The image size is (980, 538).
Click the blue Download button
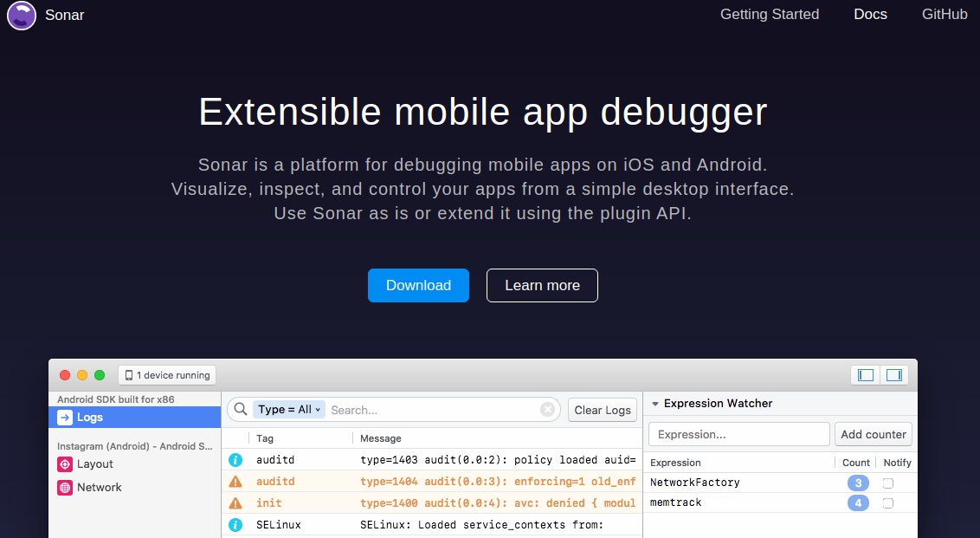tap(418, 285)
